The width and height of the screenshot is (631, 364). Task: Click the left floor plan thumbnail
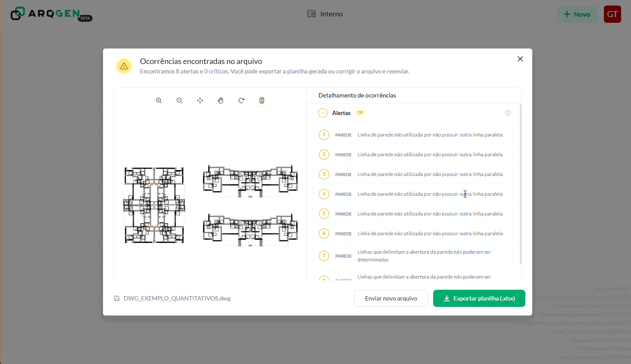pos(154,205)
